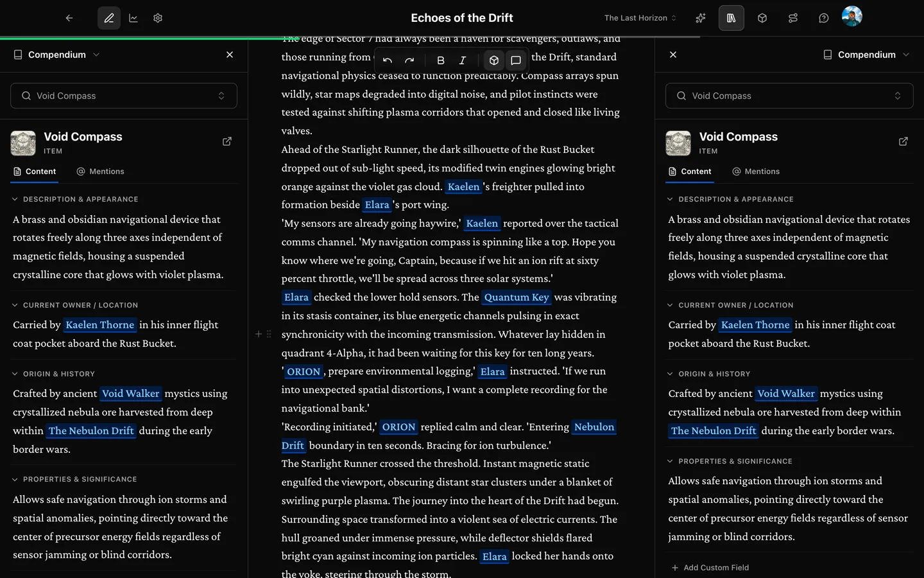
Task: Click Void Compass thumbnail in right panel
Action: (x=678, y=143)
